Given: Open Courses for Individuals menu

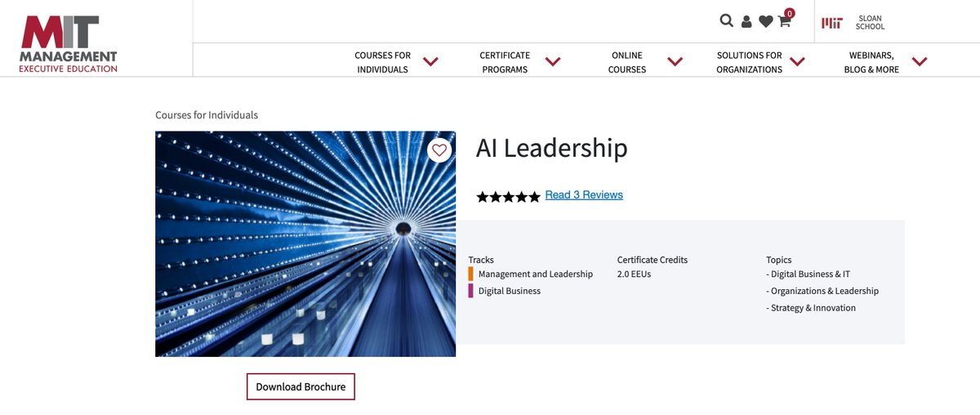Looking at the screenshot, I should coord(382,62).
